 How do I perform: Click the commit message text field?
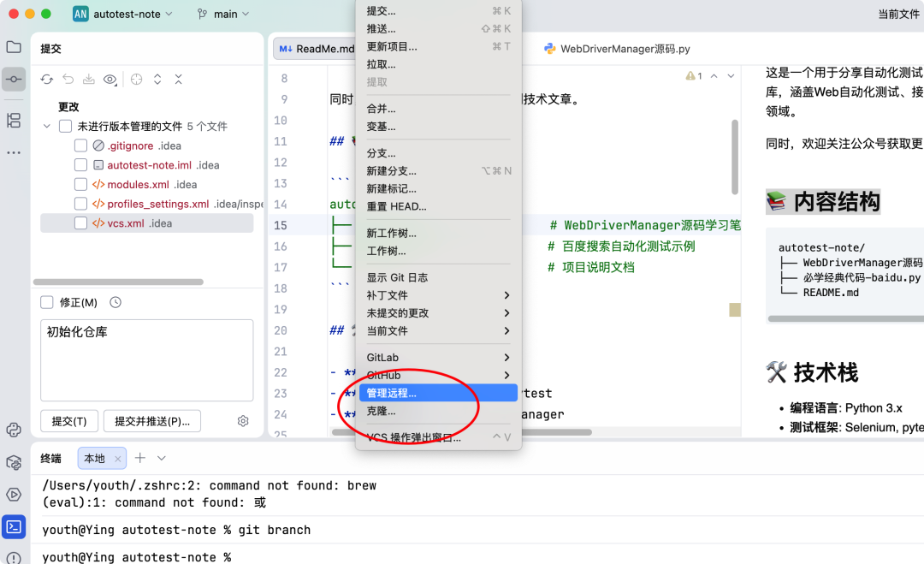point(147,360)
